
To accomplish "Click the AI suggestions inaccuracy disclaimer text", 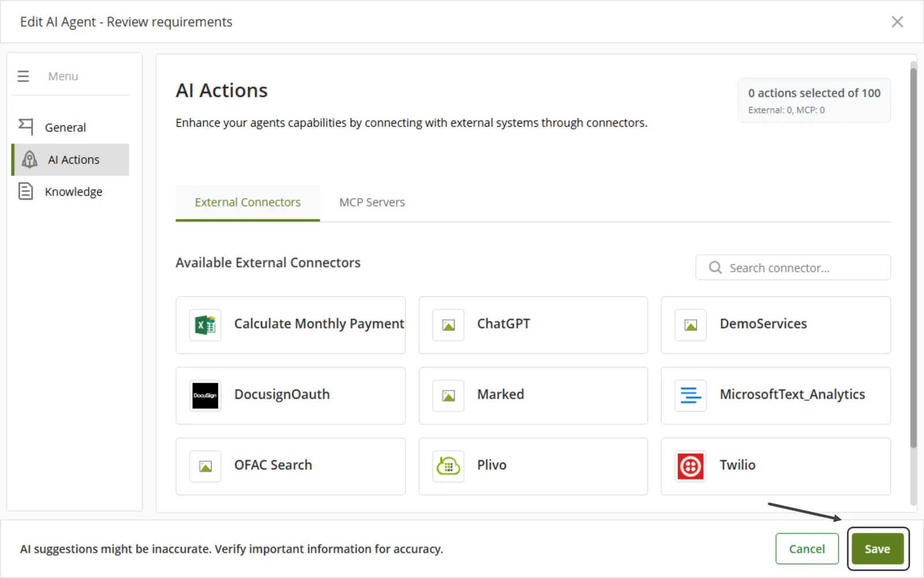I will 232,549.
